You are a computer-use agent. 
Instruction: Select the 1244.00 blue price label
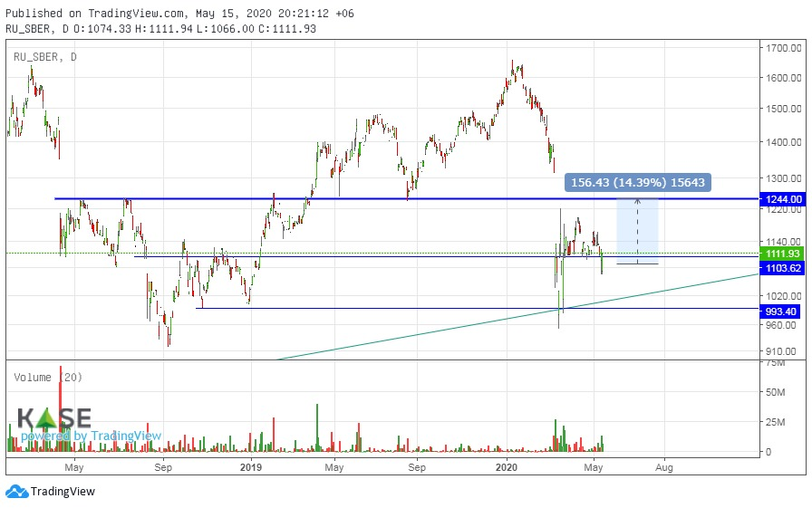tap(784, 199)
